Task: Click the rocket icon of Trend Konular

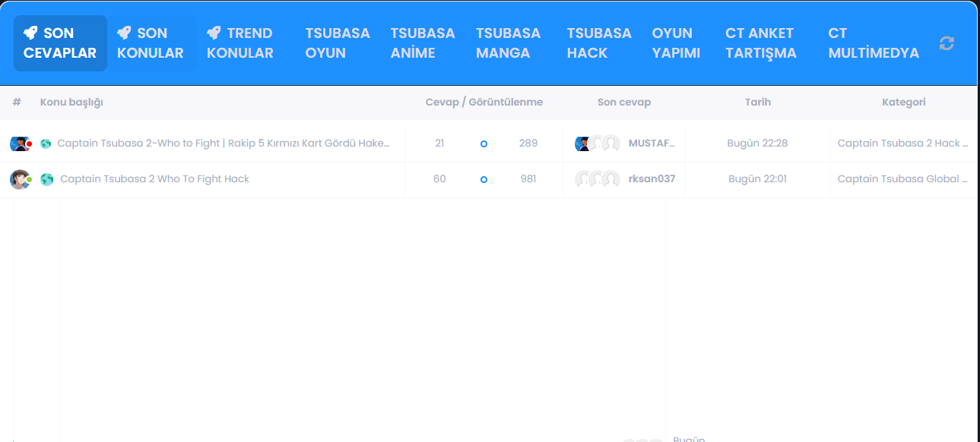Action: click(x=214, y=33)
